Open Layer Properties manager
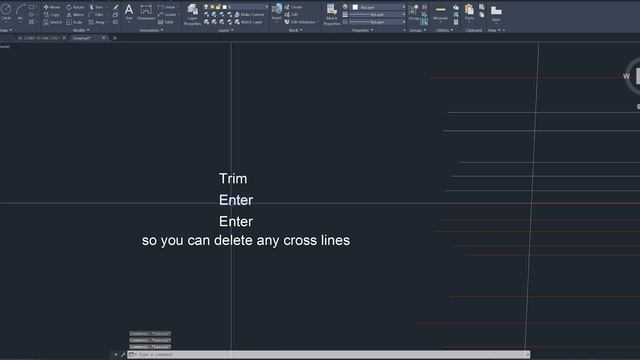Image resolution: width=640 pixels, height=360 pixels. [192, 15]
